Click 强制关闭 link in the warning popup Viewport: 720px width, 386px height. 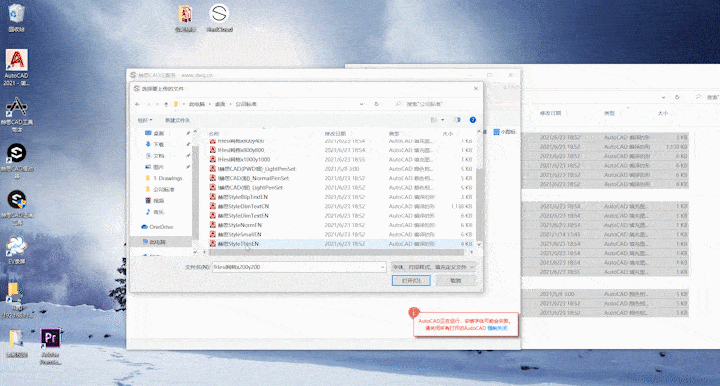tap(497, 328)
